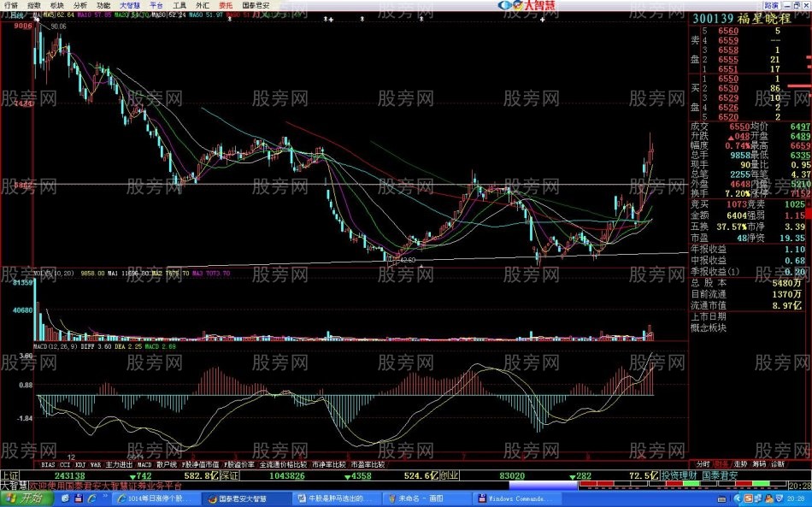Switch to the 财务 side panel tab

coord(721,464)
